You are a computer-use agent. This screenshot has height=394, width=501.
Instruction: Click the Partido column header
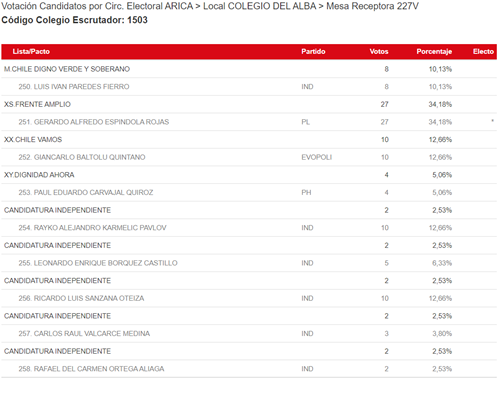(x=313, y=52)
